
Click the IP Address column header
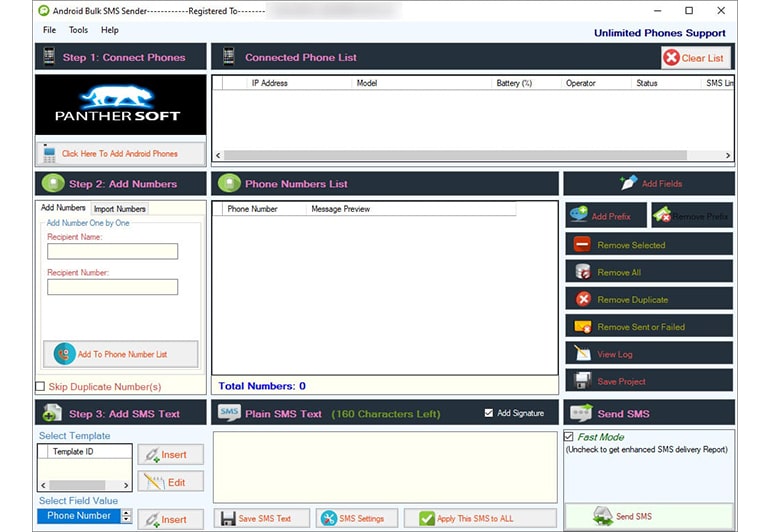pyautogui.click(x=299, y=83)
